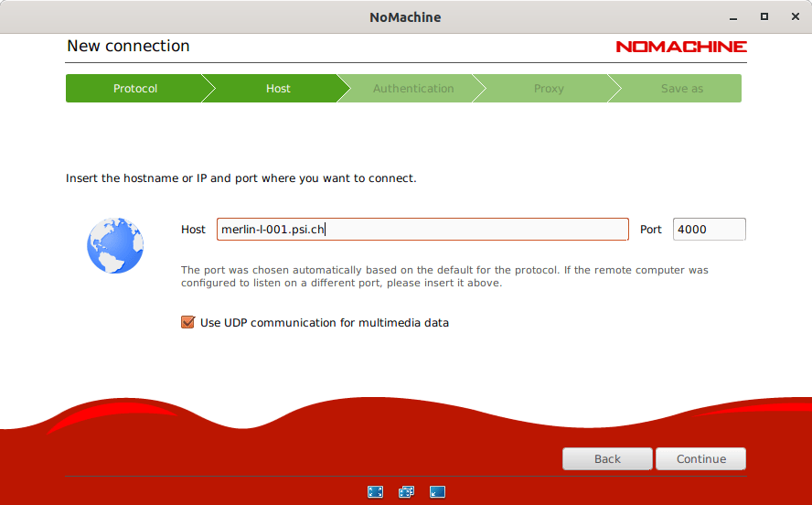This screenshot has width=812, height=505.
Task: Click the fullscreen icon in bottom bar
Action: coord(375,491)
